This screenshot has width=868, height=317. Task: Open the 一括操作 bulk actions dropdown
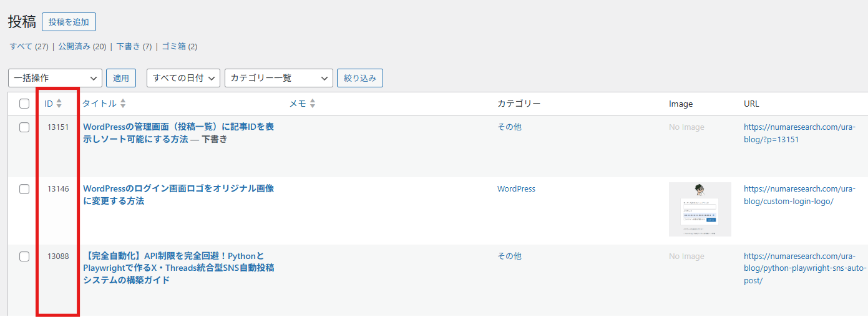[55, 78]
